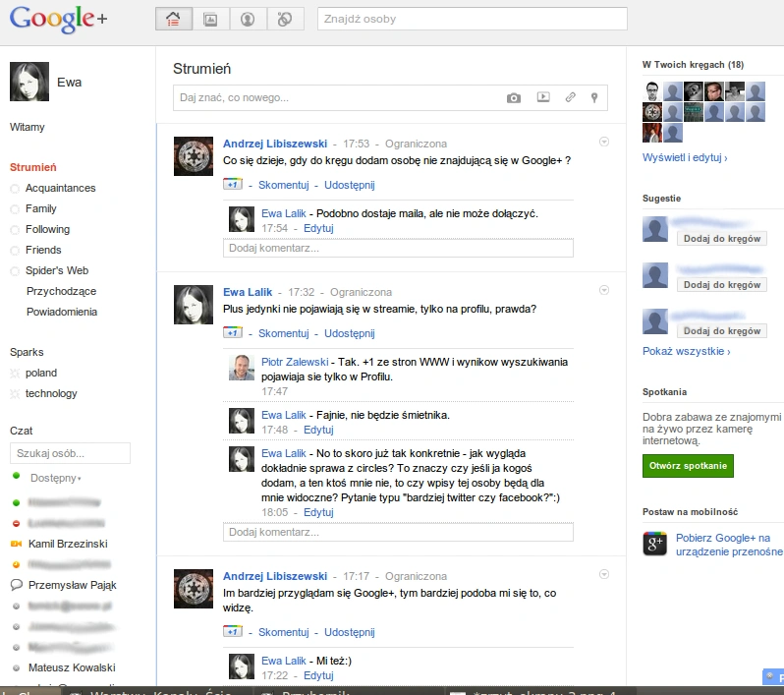+1 Andrzej Libiszewski's 17:53 post
The image size is (784, 695).
[x=233, y=184]
